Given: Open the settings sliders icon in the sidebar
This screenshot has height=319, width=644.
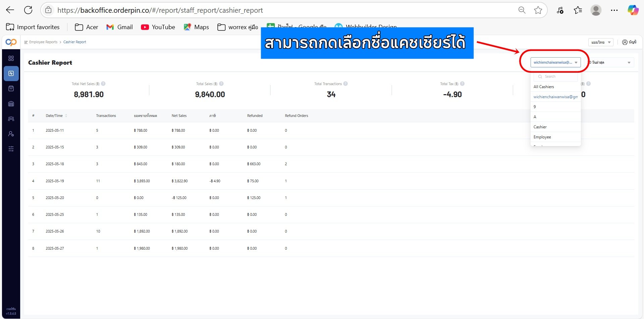Looking at the screenshot, I should (x=11, y=149).
